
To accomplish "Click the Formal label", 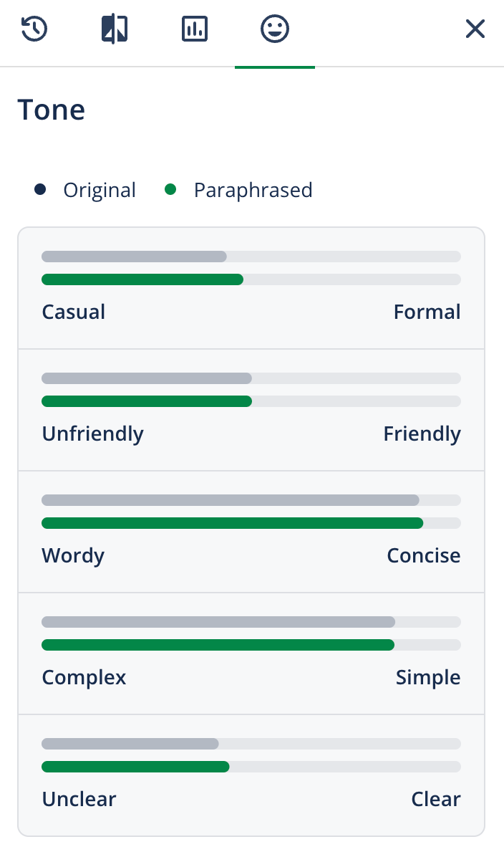I will (x=427, y=312).
